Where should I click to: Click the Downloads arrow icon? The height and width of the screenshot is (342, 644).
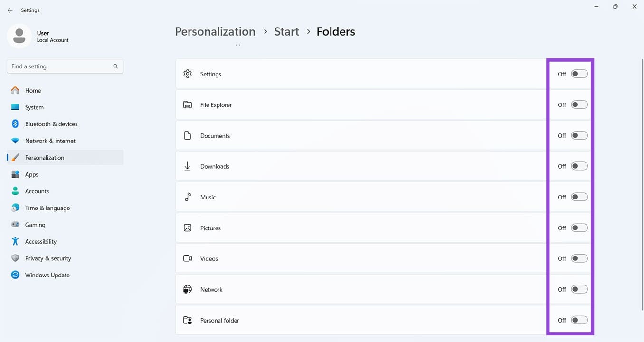(187, 166)
